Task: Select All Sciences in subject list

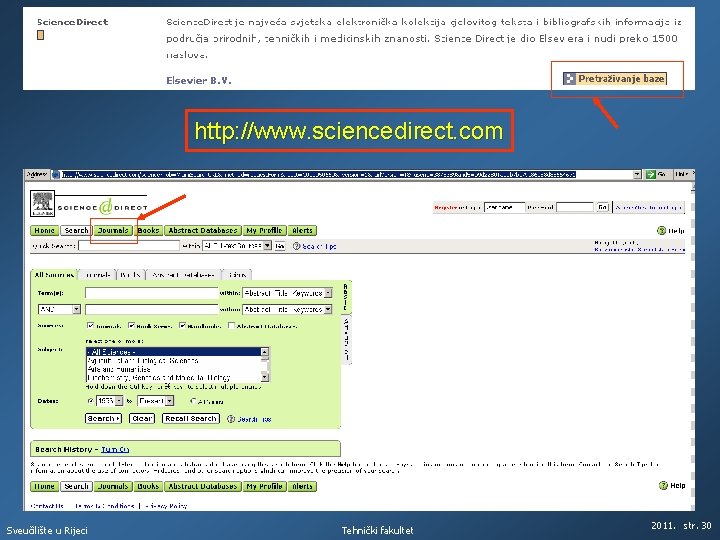Action: (174, 352)
